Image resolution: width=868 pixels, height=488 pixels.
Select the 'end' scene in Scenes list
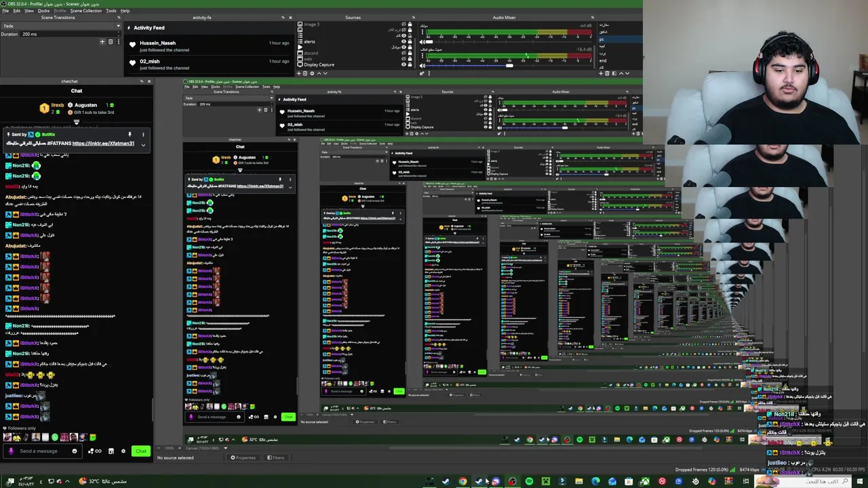click(x=619, y=61)
